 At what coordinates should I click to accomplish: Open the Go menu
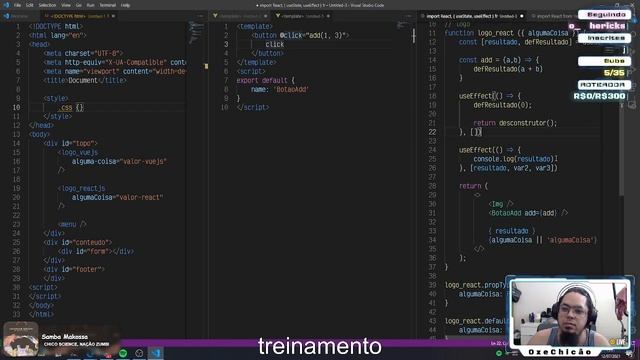pyautogui.click(x=79, y=5)
